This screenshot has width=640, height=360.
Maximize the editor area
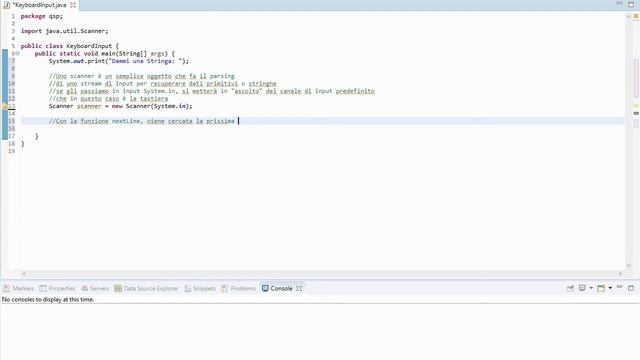(x=631, y=4)
